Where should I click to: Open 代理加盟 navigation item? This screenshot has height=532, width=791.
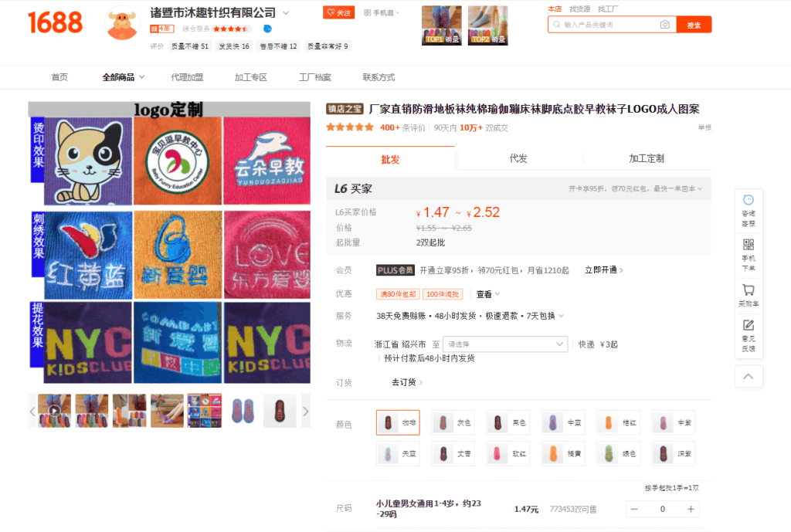coord(187,77)
